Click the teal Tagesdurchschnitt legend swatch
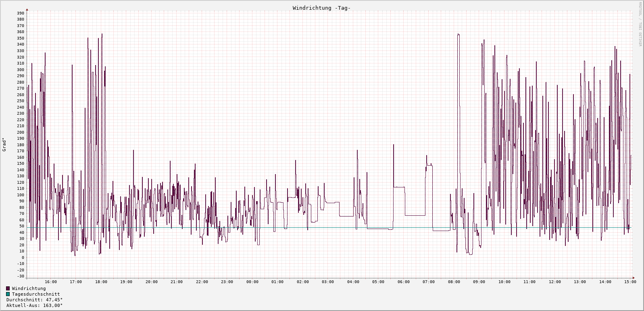 point(8,294)
